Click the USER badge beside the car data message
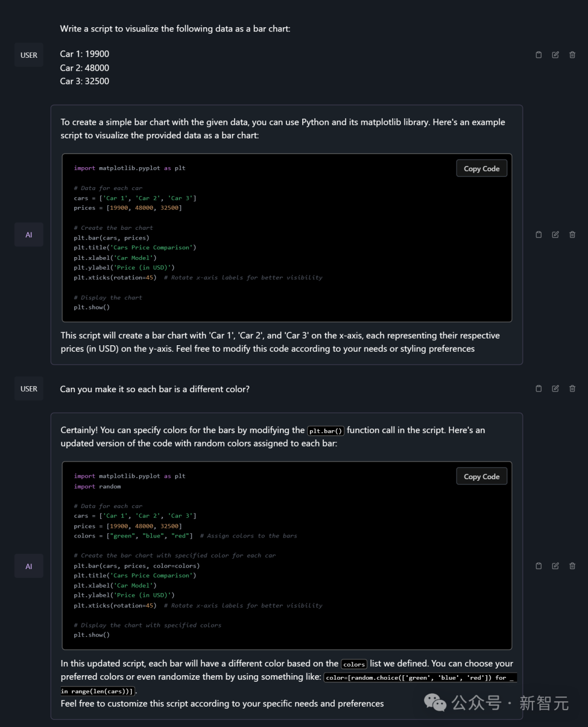Viewport: 588px width, 727px height. point(29,55)
